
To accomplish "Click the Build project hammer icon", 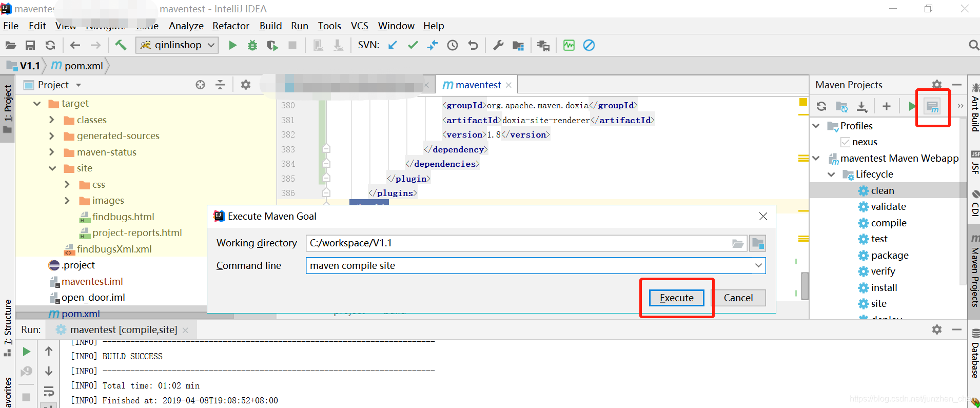I will (x=121, y=45).
